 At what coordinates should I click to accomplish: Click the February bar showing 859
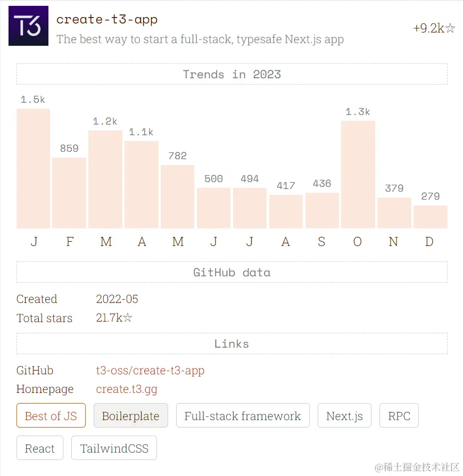click(69, 193)
